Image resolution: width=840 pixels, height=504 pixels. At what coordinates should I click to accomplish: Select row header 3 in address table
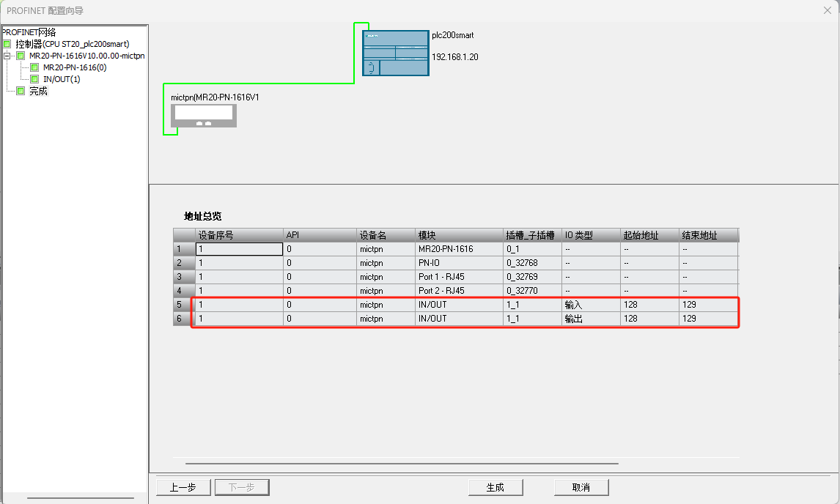pyautogui.click(x=184, y=277)
